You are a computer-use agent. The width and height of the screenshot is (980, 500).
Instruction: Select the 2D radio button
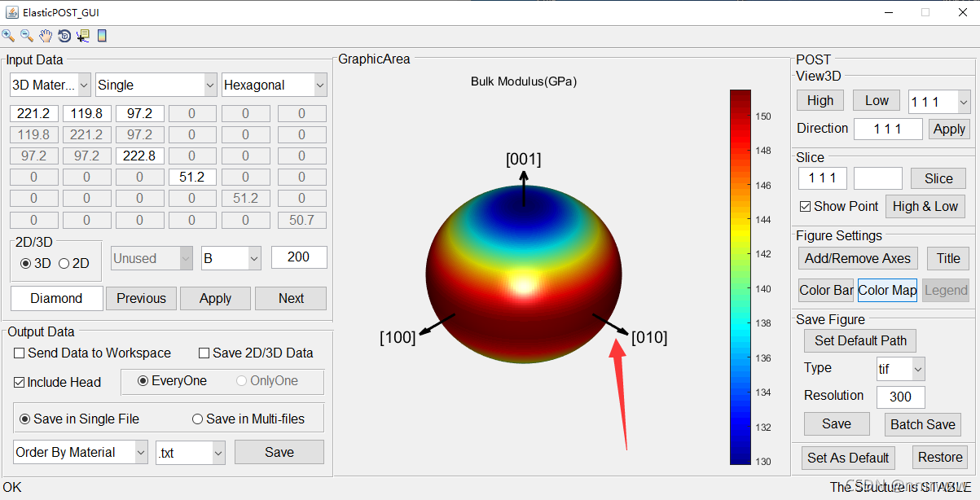tap(64, 263)
